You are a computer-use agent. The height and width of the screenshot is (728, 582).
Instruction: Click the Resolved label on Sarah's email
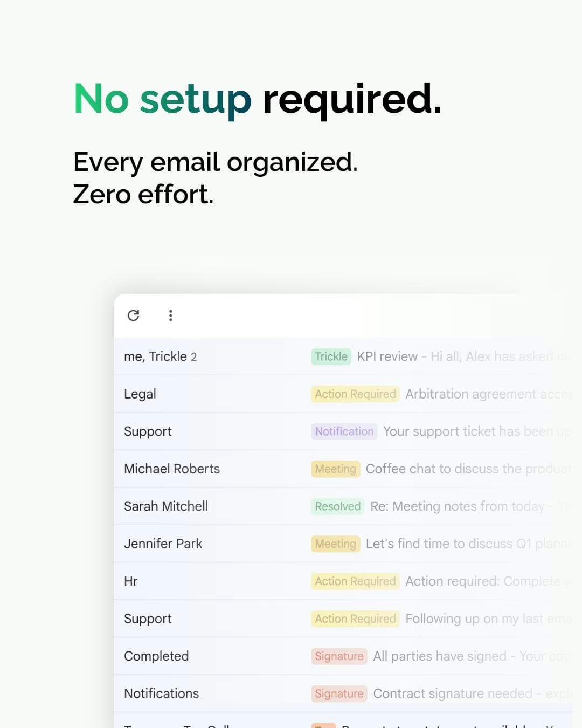pos(337,506)
